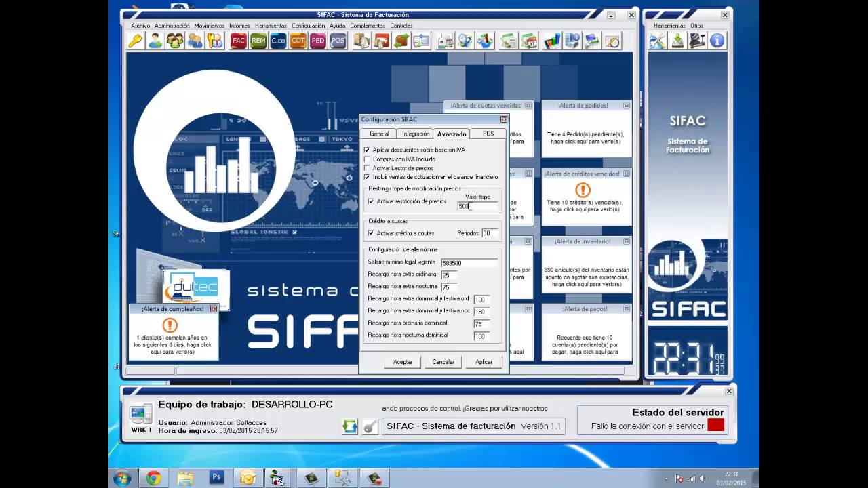Click the Salario mínimo legal vigente field
Image resolution: width=868 pixels, height=488 pixels.
(469, 262)
